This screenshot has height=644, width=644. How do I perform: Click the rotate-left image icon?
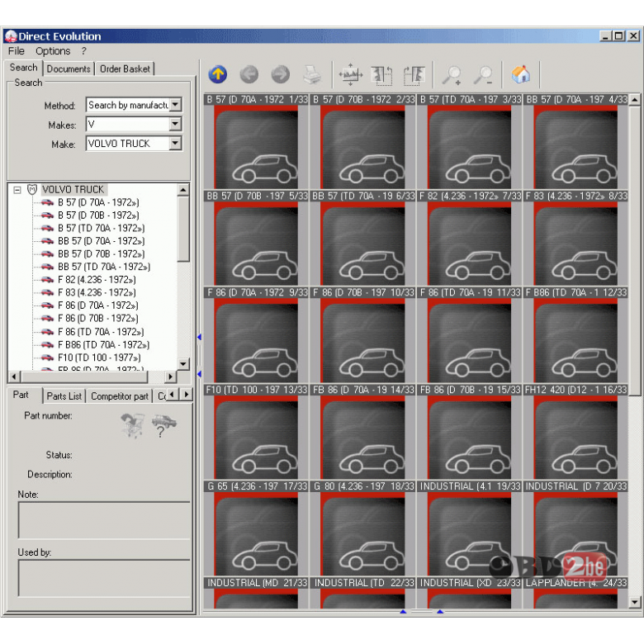(x=381, y=76)
